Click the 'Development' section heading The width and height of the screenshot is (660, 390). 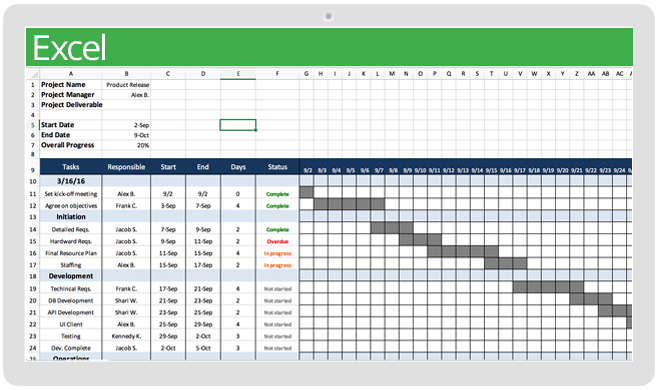coord(71,276)
